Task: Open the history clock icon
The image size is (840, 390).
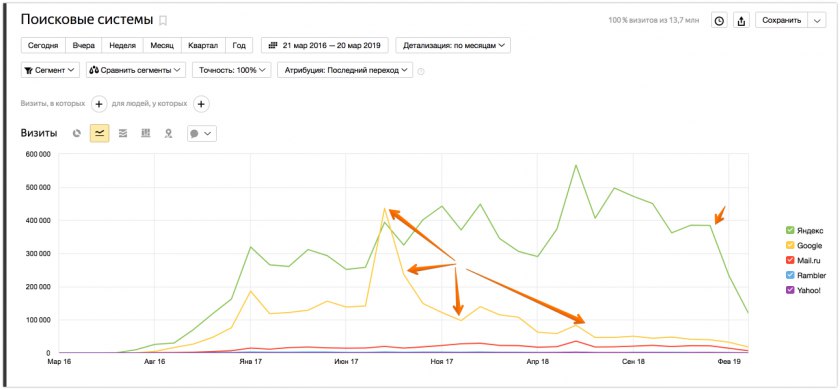Action: (719, 20)
